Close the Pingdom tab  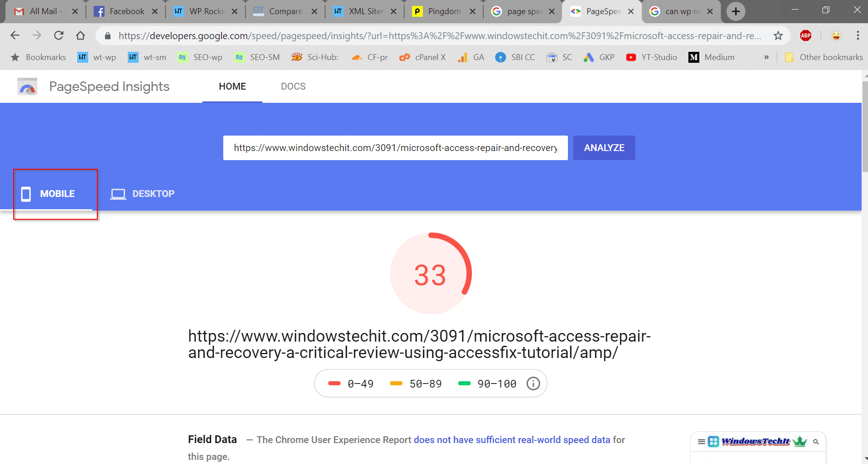(472, 11)
